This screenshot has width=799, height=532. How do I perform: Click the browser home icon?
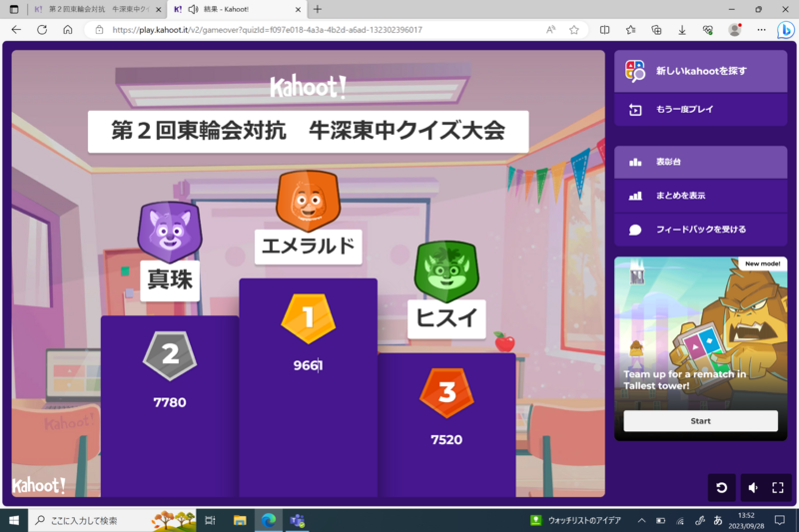point(68,30)
